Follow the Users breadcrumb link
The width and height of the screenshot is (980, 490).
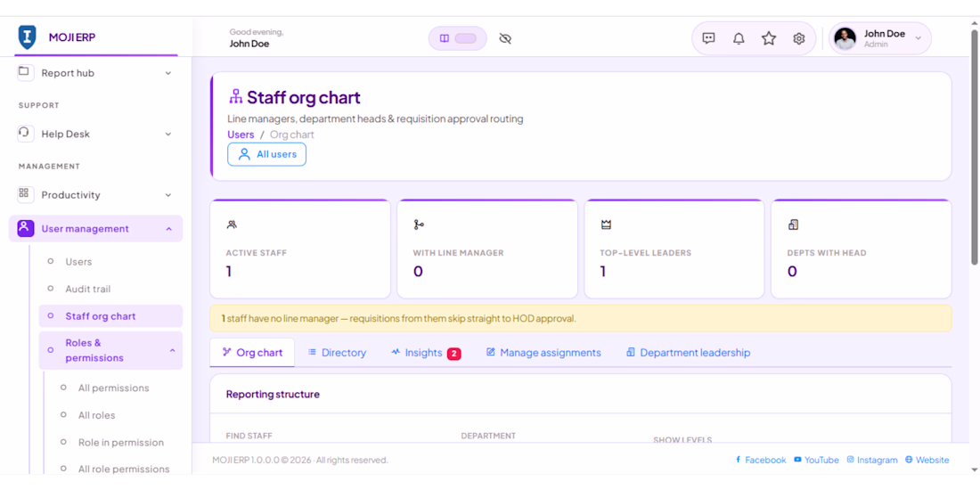click(241, 135)
